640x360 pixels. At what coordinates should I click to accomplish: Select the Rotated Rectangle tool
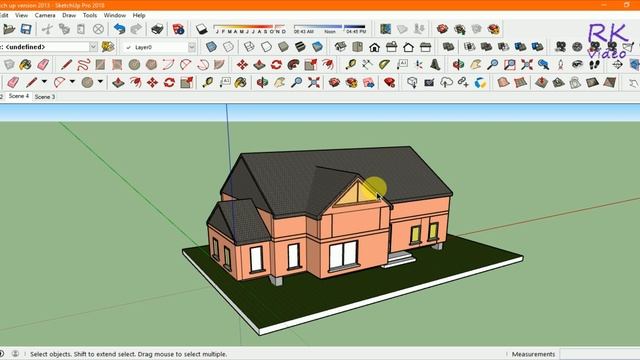pos(117,64)
